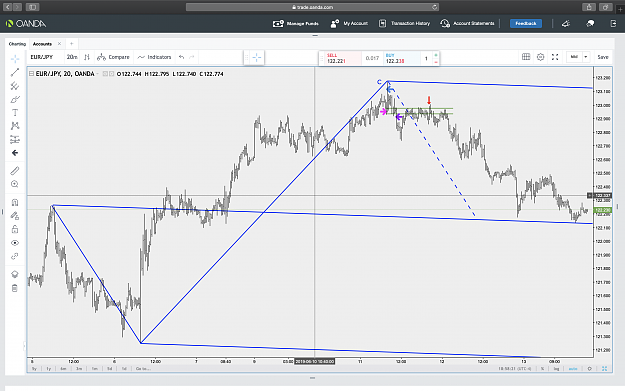Toggle log scale mode
Image resolution: width=625 pixels, height=391 pixels.
coord(556,369)
